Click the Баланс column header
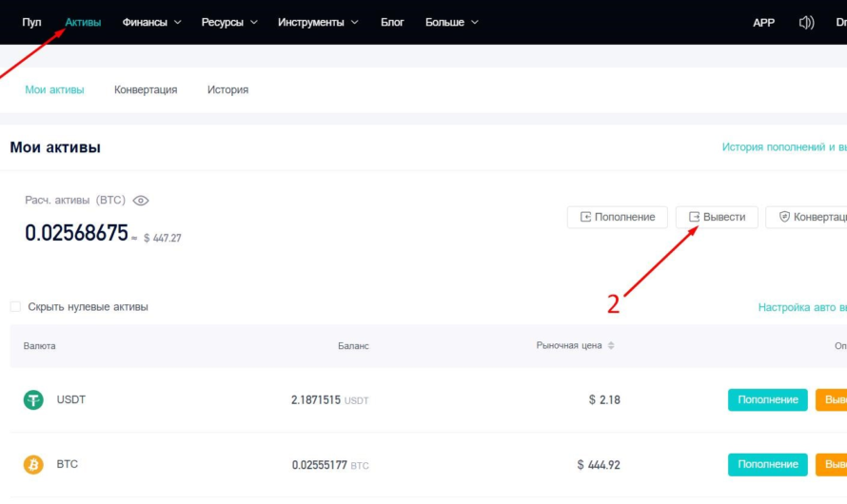 tap(353, 346)
